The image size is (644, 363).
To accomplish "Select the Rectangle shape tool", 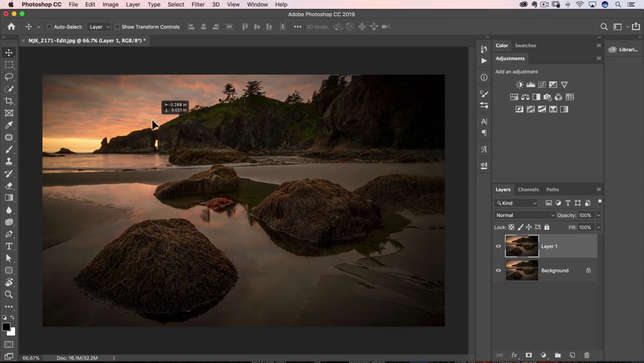I will (x=9, y=271).
